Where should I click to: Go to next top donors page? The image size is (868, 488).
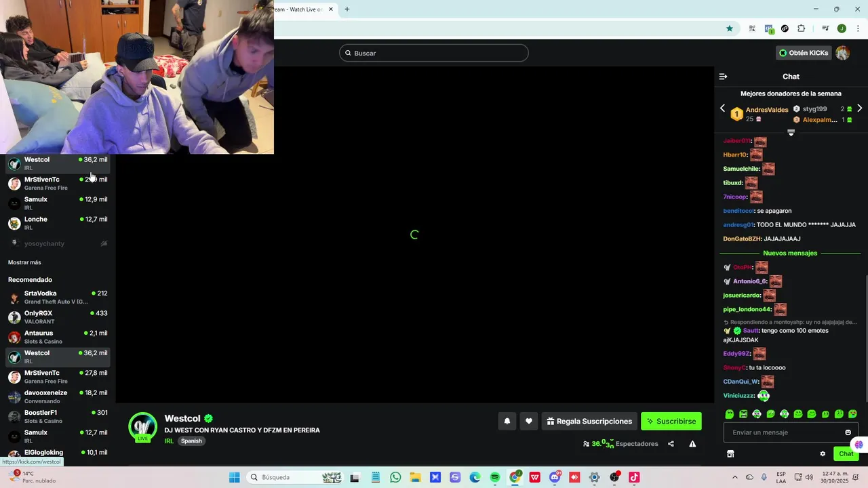pyautogui.click(x=859, y=108)
